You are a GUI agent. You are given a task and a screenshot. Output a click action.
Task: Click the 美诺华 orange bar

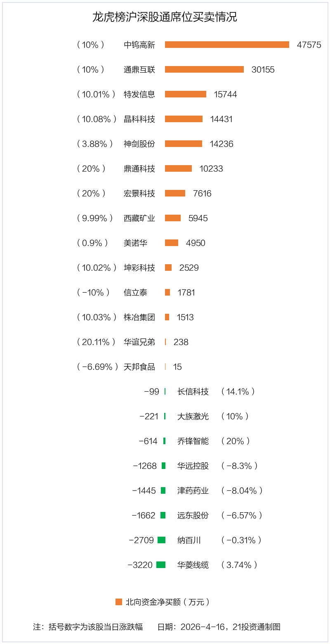(x=172, y=243)
